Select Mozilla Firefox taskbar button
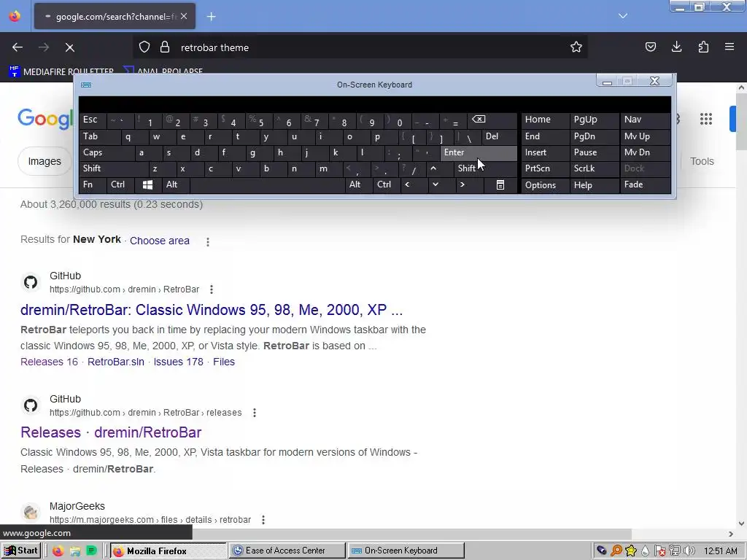This screenshot has width=747, height=560. 169,551
